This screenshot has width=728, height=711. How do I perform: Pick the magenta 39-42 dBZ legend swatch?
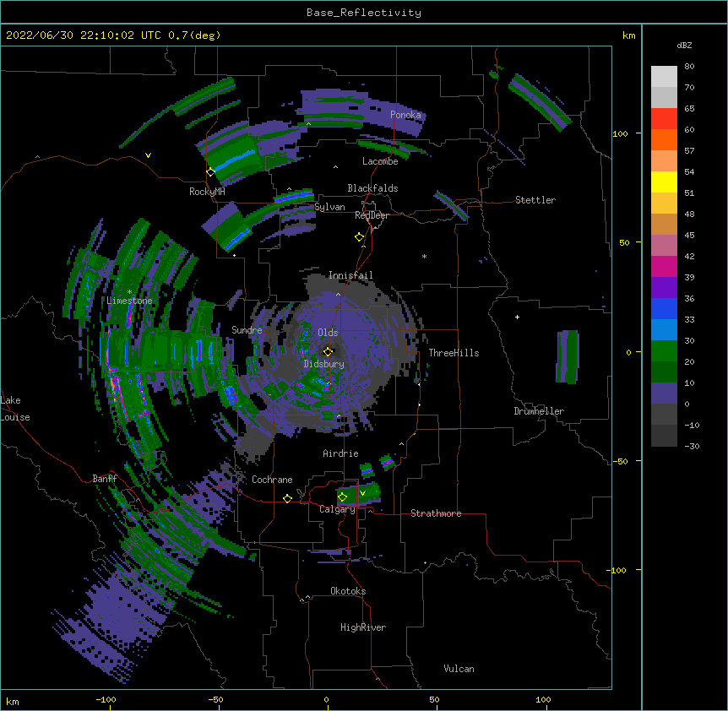tap(664, 266)
